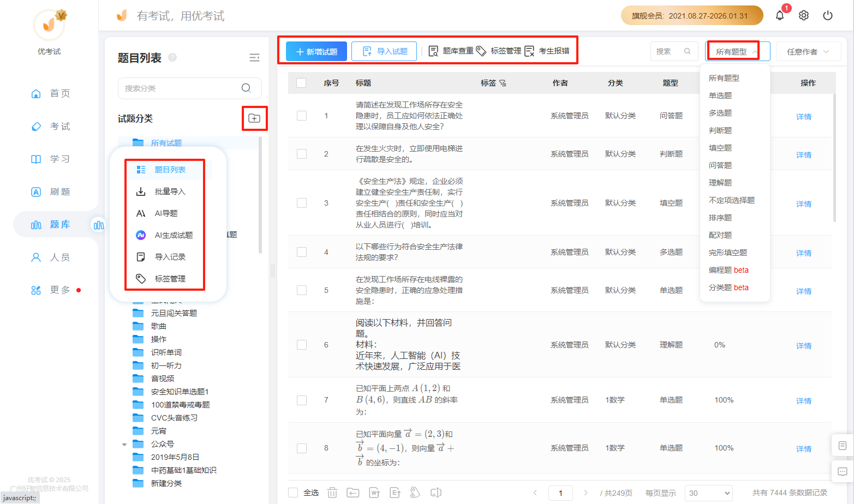The image size is (854, 504).
Task: Click the next page arrow
Action: [586, 493]
